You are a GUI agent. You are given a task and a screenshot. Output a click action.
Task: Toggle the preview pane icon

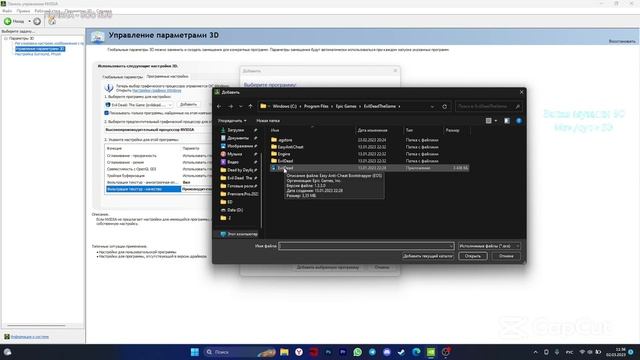point(507,121)
